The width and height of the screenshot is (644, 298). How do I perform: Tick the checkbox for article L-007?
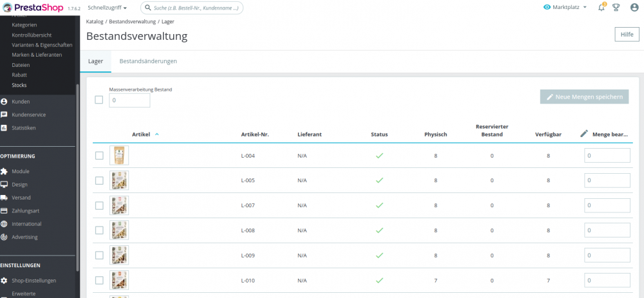point(99,205)
